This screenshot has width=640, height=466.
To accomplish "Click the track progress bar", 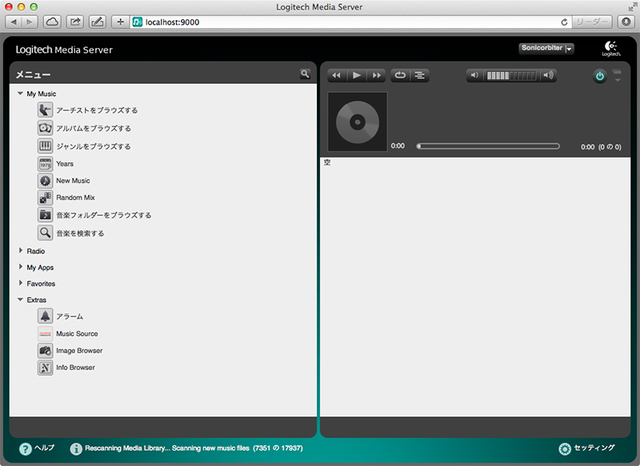I will pos(488,146).
